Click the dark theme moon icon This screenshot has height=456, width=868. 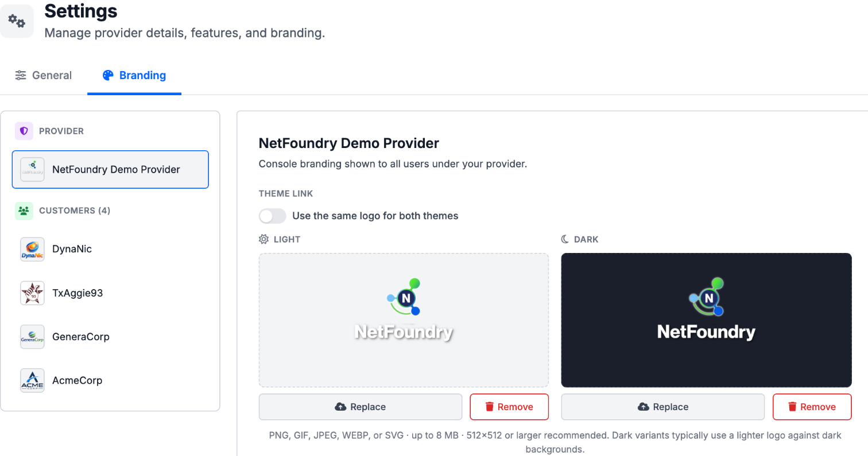click(x=565, y=239)
